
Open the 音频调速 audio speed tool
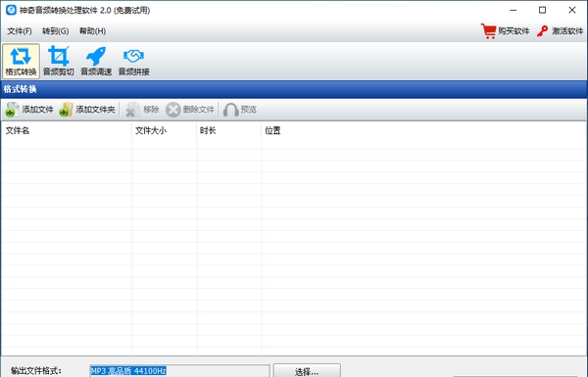pyautogui.click(x=96, y=61)
